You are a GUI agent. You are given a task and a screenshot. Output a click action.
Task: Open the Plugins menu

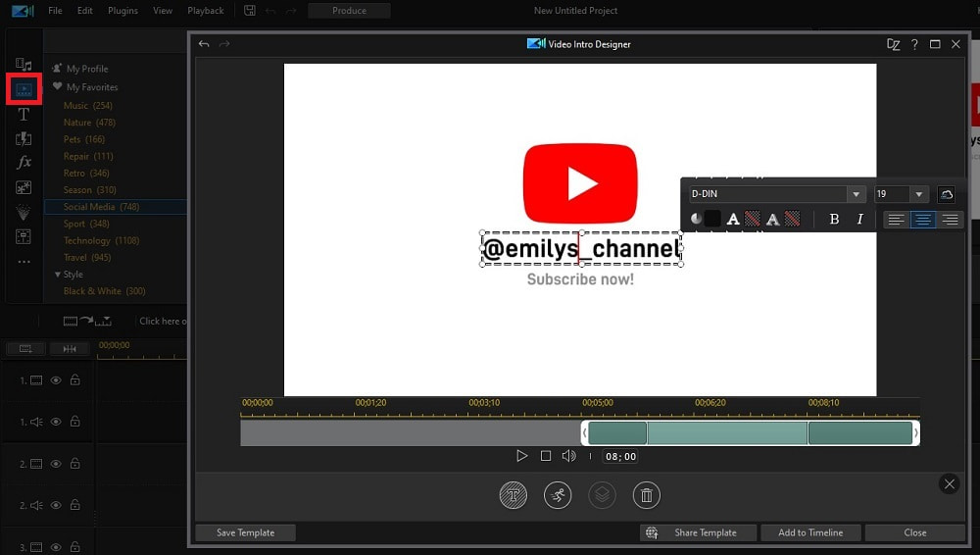122,11
